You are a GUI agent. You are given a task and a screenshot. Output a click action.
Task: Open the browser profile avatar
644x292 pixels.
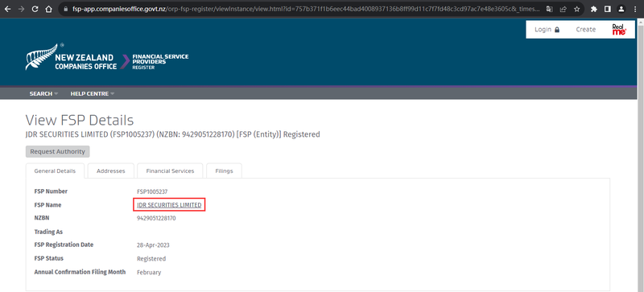pos(621,9)
